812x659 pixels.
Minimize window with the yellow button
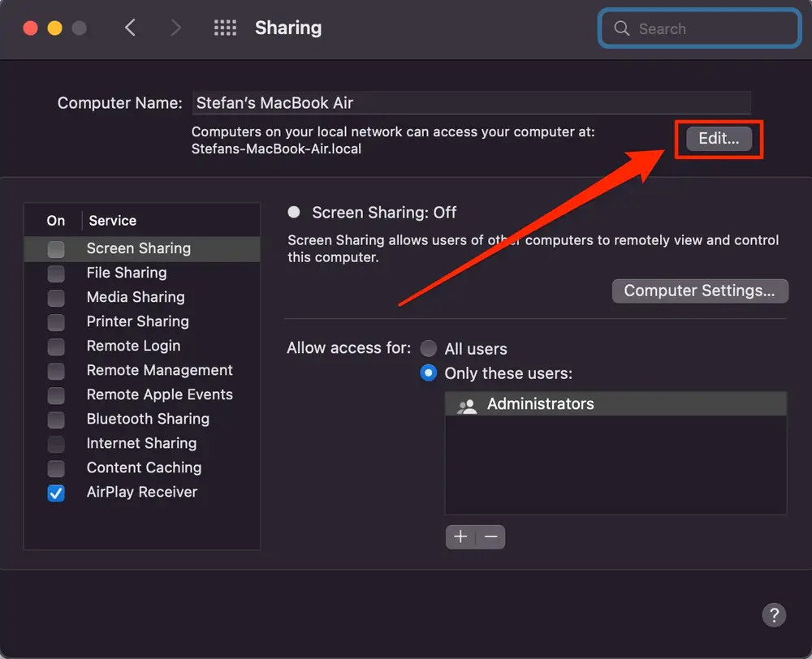coord(55,28)
